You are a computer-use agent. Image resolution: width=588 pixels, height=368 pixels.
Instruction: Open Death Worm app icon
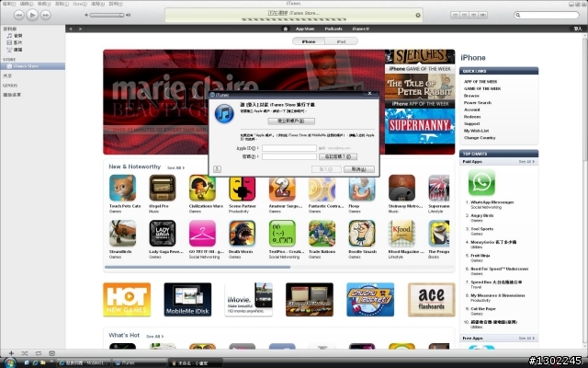(x=243, y=233)
